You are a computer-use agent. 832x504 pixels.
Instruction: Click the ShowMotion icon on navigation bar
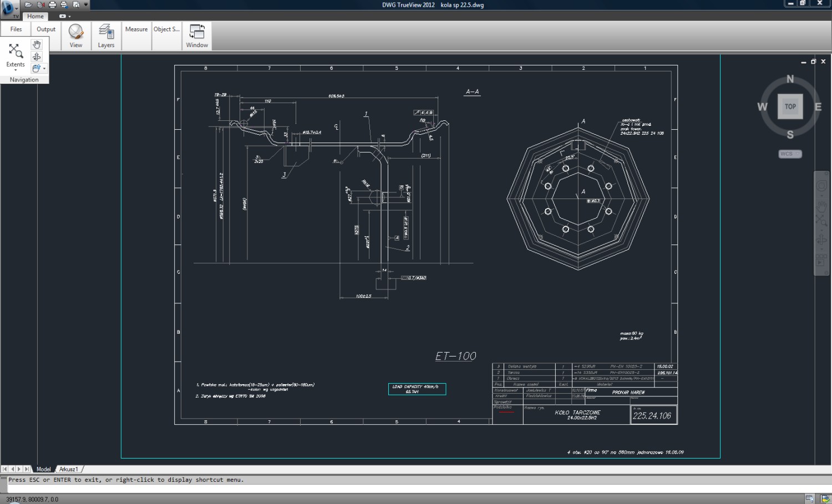point(821,261)
